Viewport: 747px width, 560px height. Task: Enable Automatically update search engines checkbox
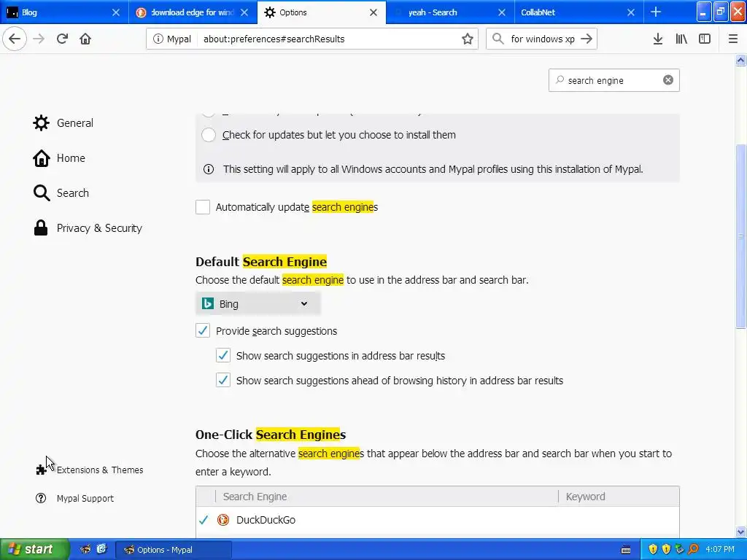tap(203, 207)
